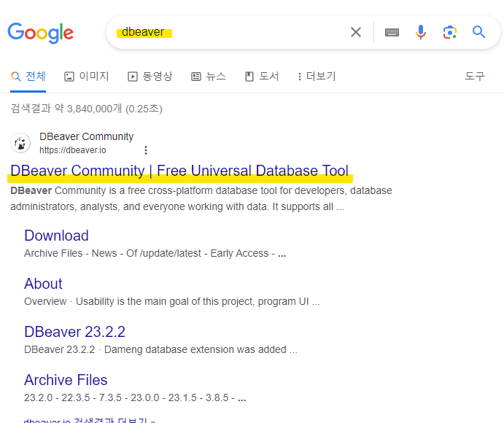Switch to the 동영상 tab
Screen dimensions: 504x423
150,77
